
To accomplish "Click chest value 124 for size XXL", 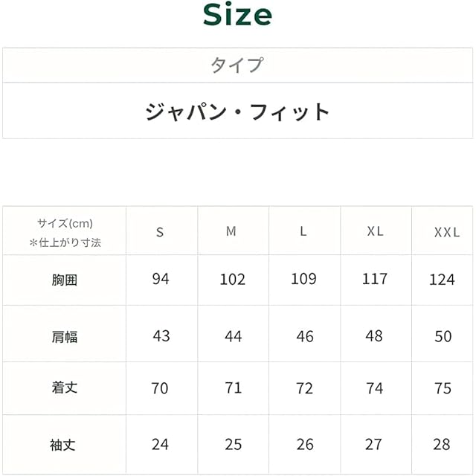I will (443, 280).
